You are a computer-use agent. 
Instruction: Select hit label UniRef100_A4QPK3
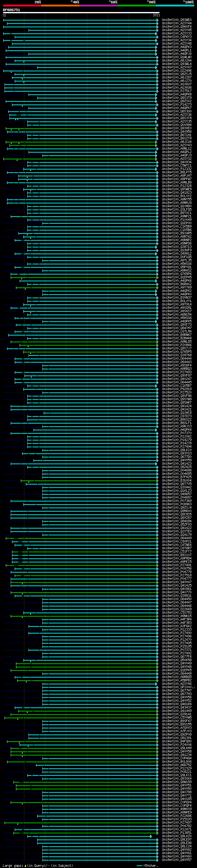[x=176, y=47]
